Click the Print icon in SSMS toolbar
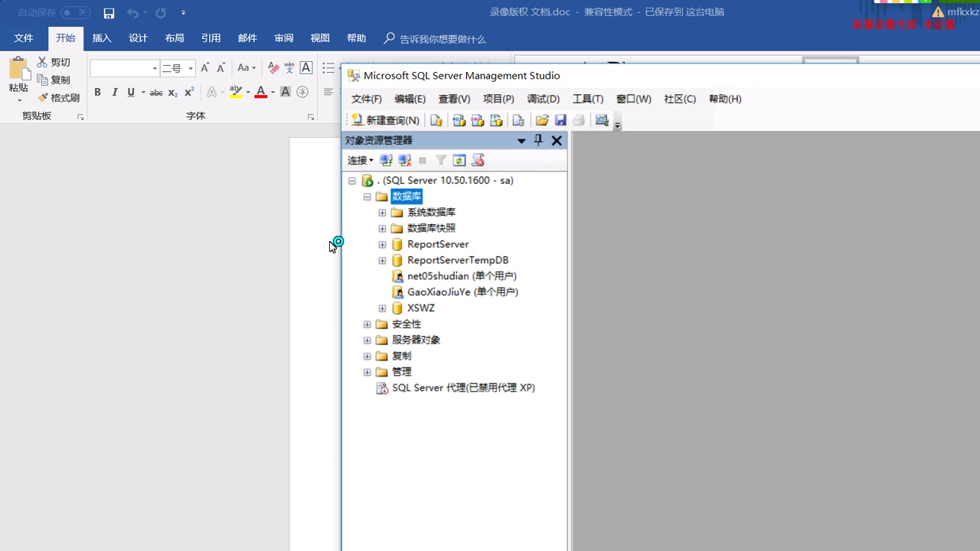The height and width of the screenshot is (551, 980). point(579,120)
